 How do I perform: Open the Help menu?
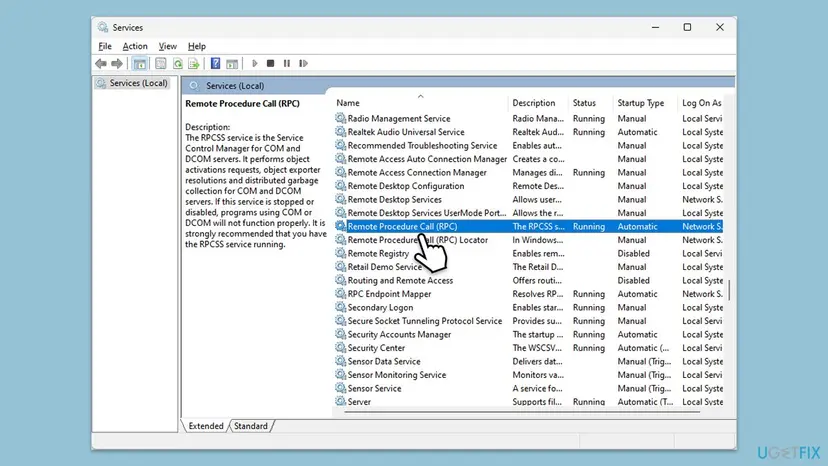[x=196, y=46]
